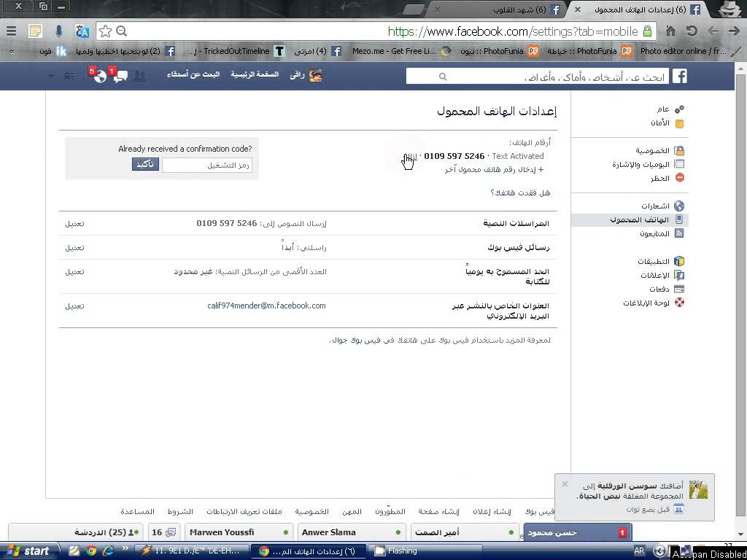Click تعديل for رسائل فيس بوك row
This screenshot has width=747, height=560.
pos(75,248)
